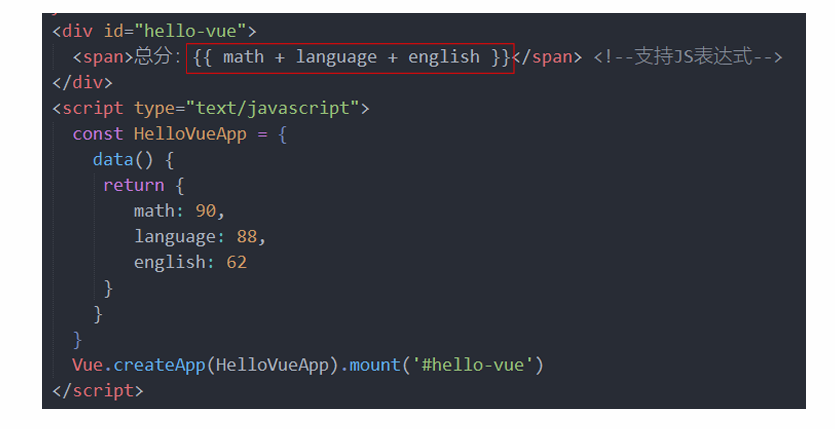
Task: Click the english value 62
Action: [x=236, y=262]
